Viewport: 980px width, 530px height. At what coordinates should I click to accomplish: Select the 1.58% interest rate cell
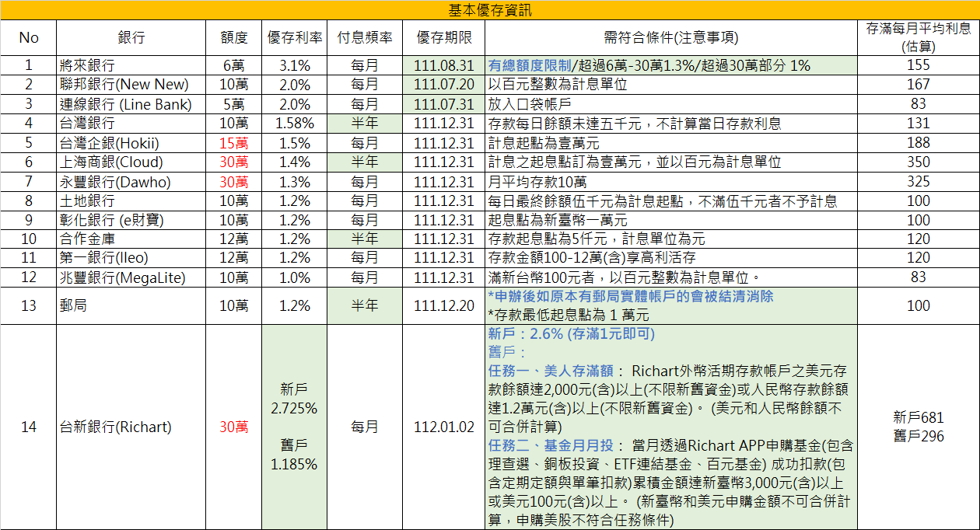pyautogui.click(x=295, y=124)
